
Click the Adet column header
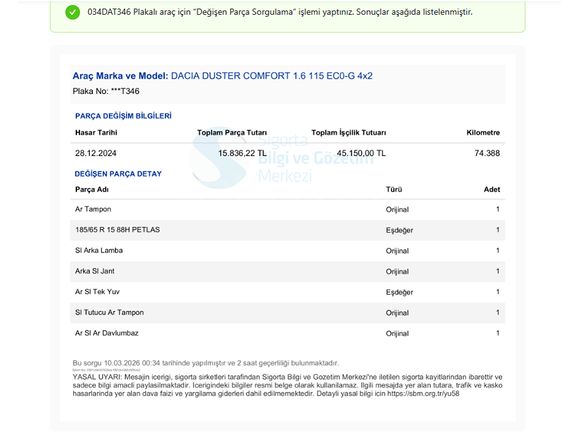pyautogui.click(x=492, y=189)
